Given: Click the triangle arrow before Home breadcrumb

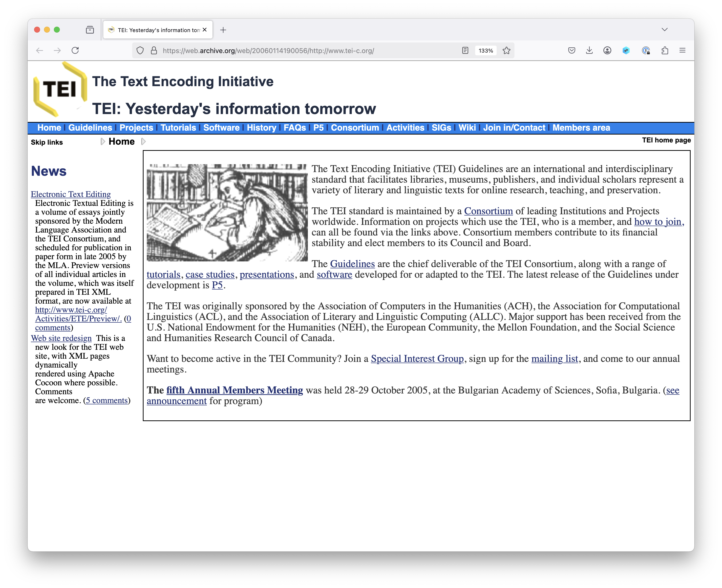Looking at the screenshot, I should [103, 142].
